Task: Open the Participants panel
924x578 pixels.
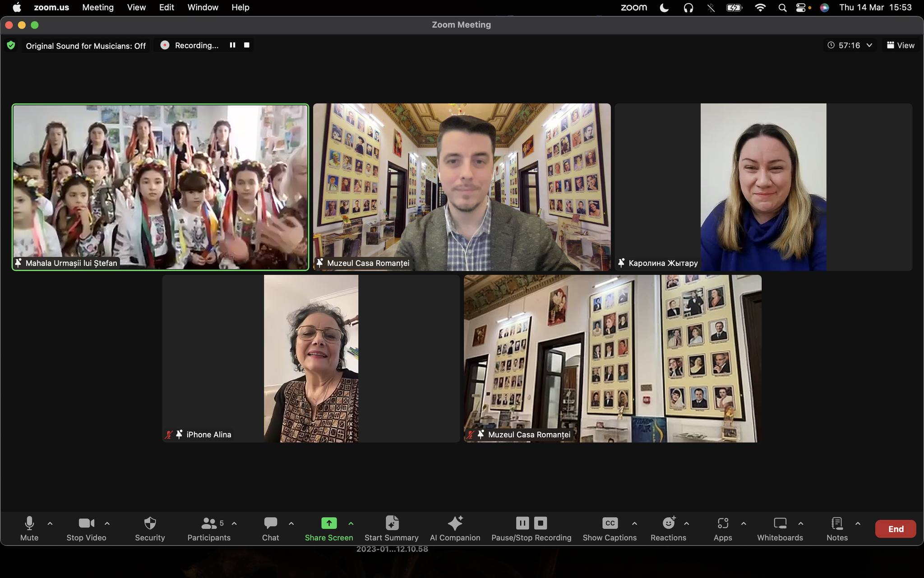Action: coord(208,523)
